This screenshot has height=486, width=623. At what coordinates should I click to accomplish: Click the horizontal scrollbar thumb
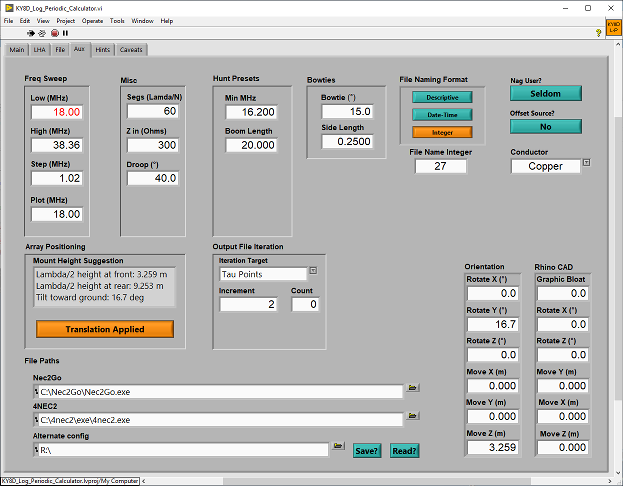(377, 481)
